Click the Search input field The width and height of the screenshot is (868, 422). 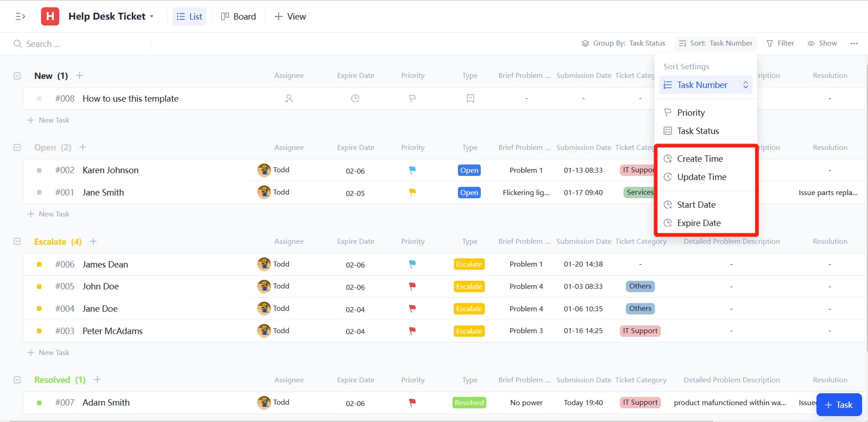82,44
